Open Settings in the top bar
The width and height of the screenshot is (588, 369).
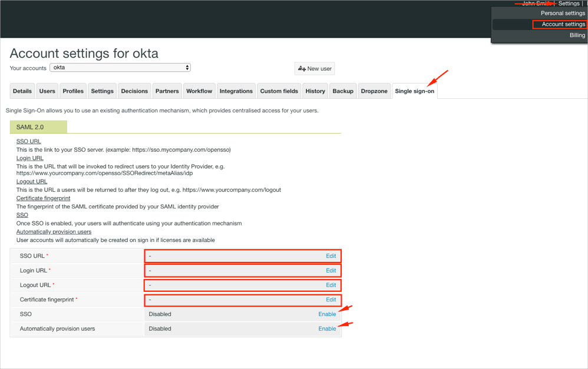tap(569, 4)
